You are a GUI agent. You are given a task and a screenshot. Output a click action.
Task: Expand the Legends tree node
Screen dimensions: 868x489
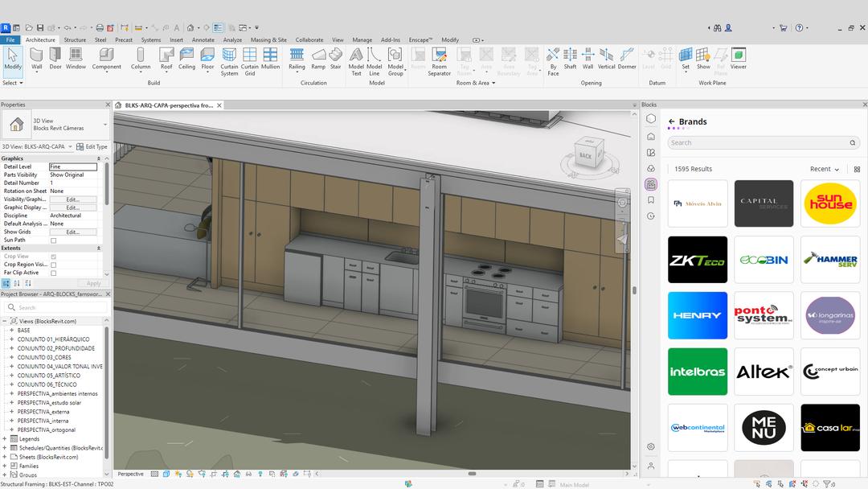tap(4, 439)
